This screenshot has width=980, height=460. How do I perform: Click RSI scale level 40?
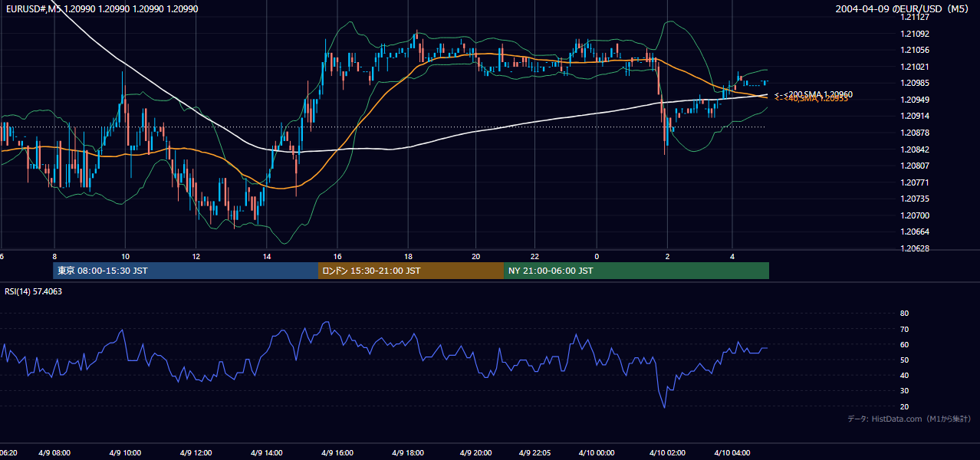click(x=905, y=375)
